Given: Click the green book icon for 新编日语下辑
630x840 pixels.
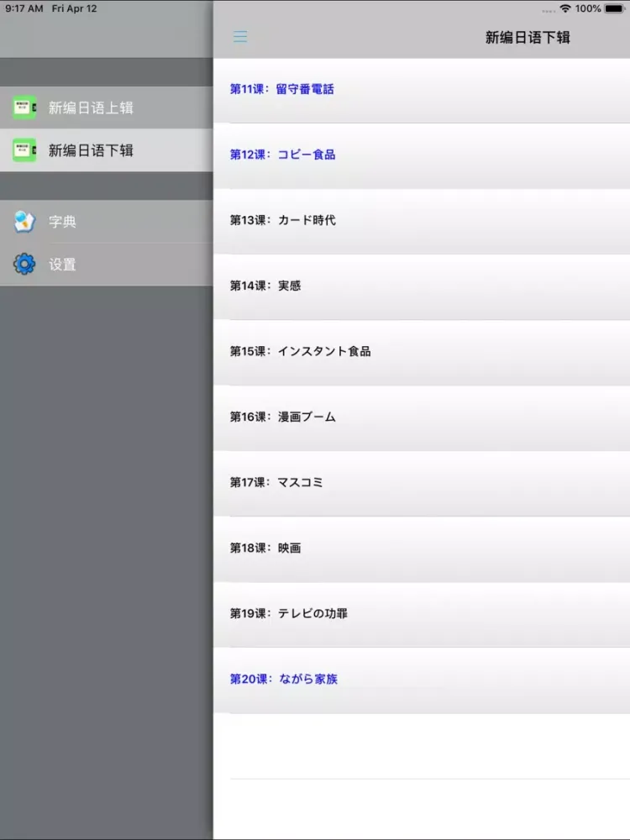Looking at the screenshot, I should tap(24, 150).
